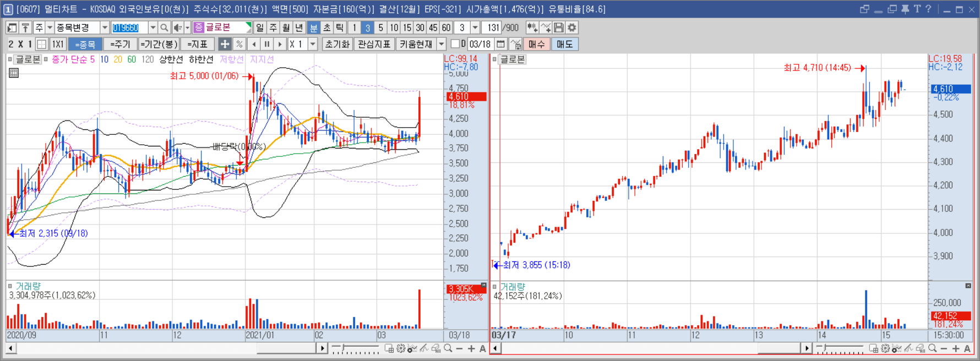Click the 매도 sell button
This screenshot has width=980, height=361.
click(x=565, y=44)
